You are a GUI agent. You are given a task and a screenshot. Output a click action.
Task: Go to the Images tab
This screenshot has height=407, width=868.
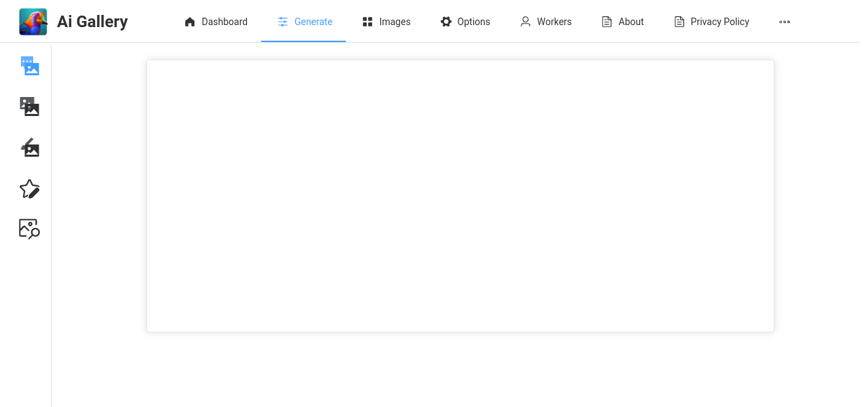coord(395,22)
